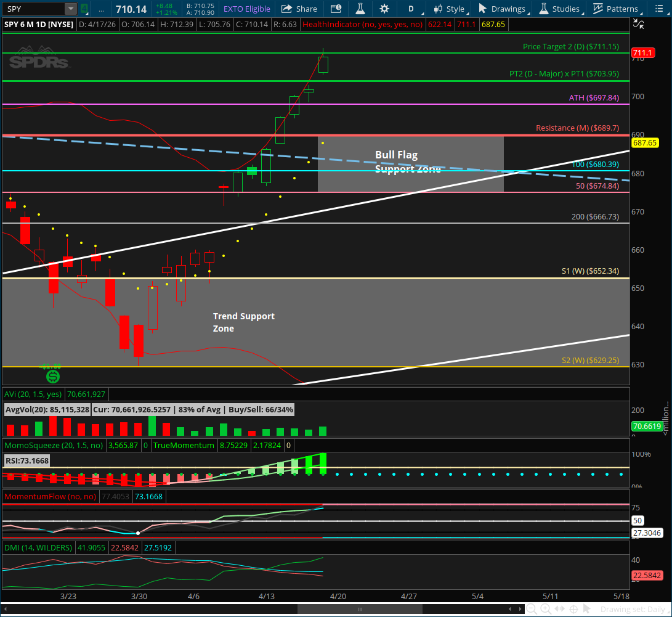Open the Drawings menu
672x617 pixels.
(x=502, y=9)
